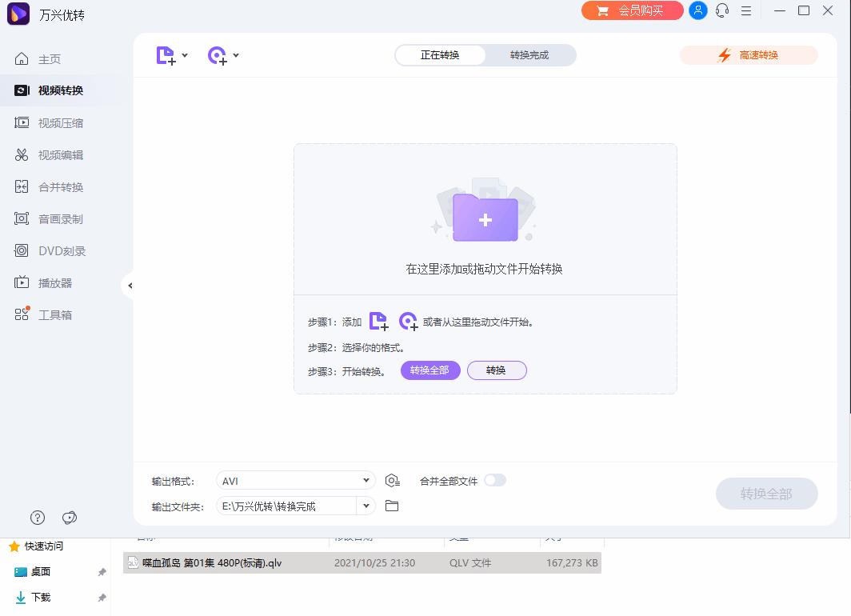Click the feedback chat icon in the sidebar
Screen dimensions: 851x616
pos(70,518)
